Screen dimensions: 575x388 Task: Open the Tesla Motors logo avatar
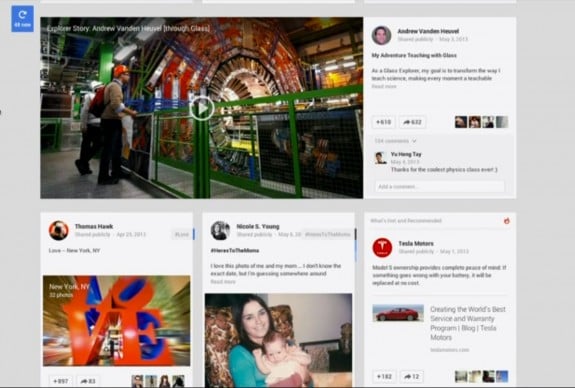(382, 248)
